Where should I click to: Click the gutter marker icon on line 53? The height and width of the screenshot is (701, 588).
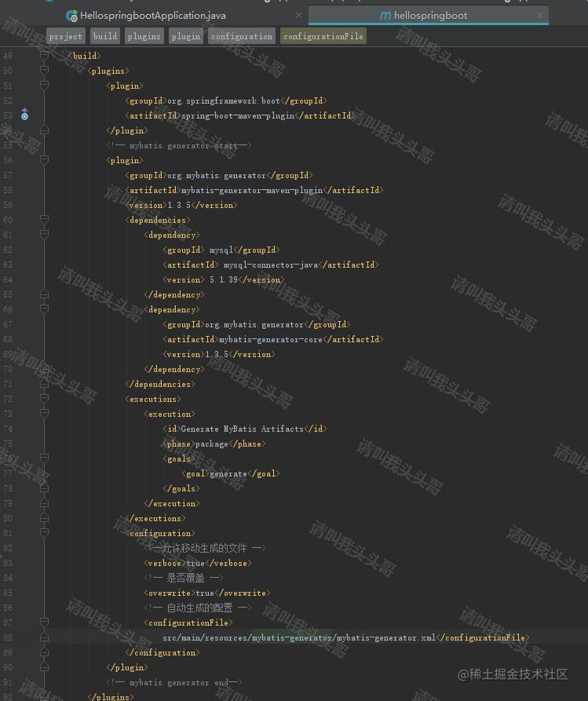[24, 115]
